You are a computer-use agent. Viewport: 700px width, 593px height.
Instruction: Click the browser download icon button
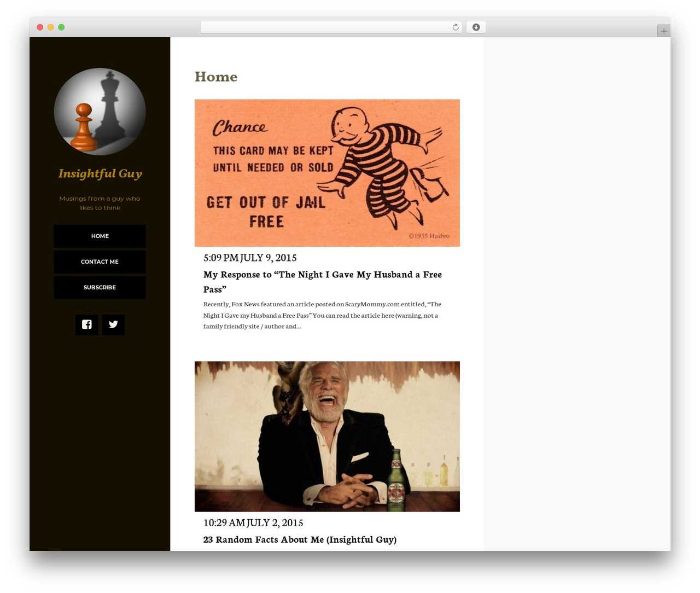click(x=476, y=27)
